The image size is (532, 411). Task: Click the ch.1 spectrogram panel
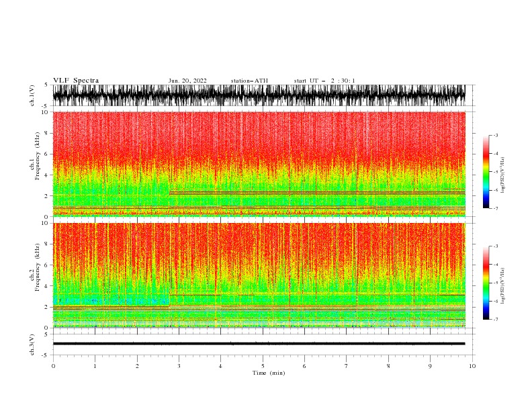point(259,164)
